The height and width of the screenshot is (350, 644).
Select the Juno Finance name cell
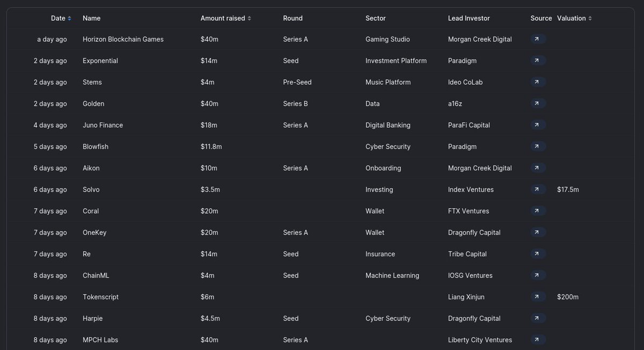[103, 125]
